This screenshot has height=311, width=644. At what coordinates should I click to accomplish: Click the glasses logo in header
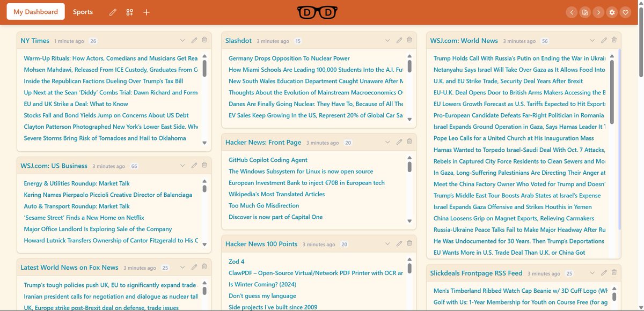(318, 12)
